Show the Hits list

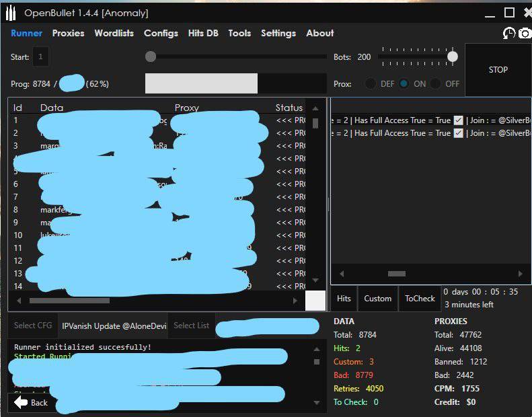tap(344, 298)
